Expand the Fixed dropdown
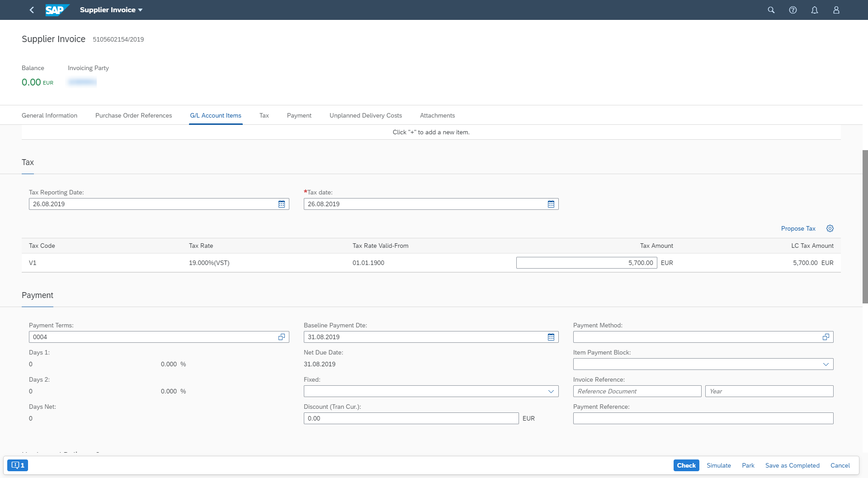 coord(551,391)
